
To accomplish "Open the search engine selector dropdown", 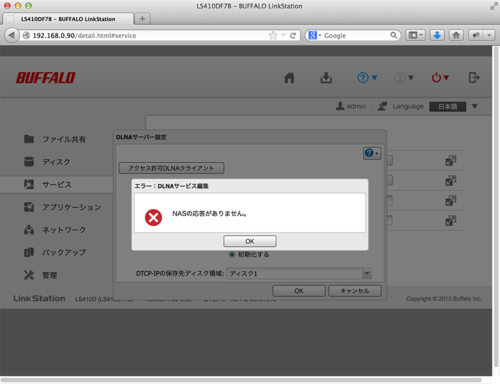I will pos(314,35).
